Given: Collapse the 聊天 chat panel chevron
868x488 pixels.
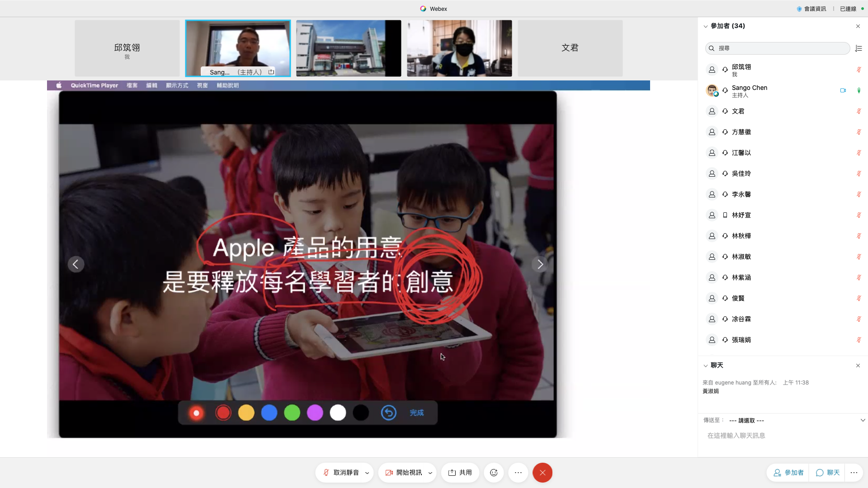Looking at the screenshot, I should [706, 366].
